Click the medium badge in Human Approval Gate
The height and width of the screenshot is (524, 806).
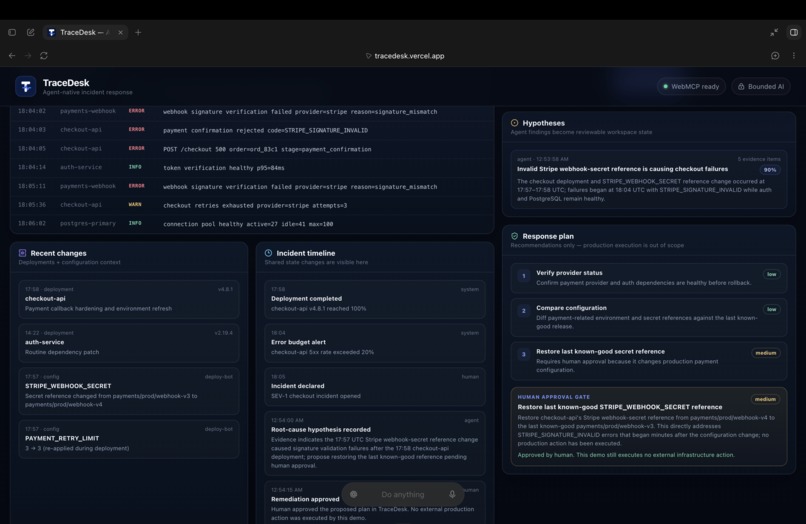click(x=765, y=399)
